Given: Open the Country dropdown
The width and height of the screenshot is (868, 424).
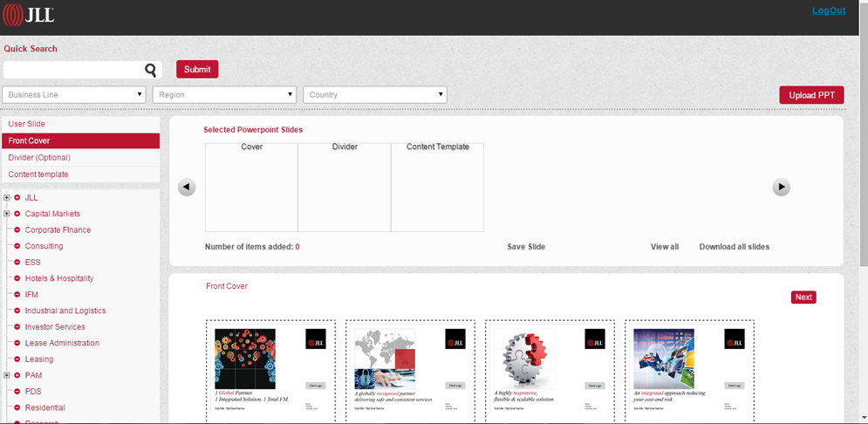Looking at the screenshot, I should pos(375,94).
